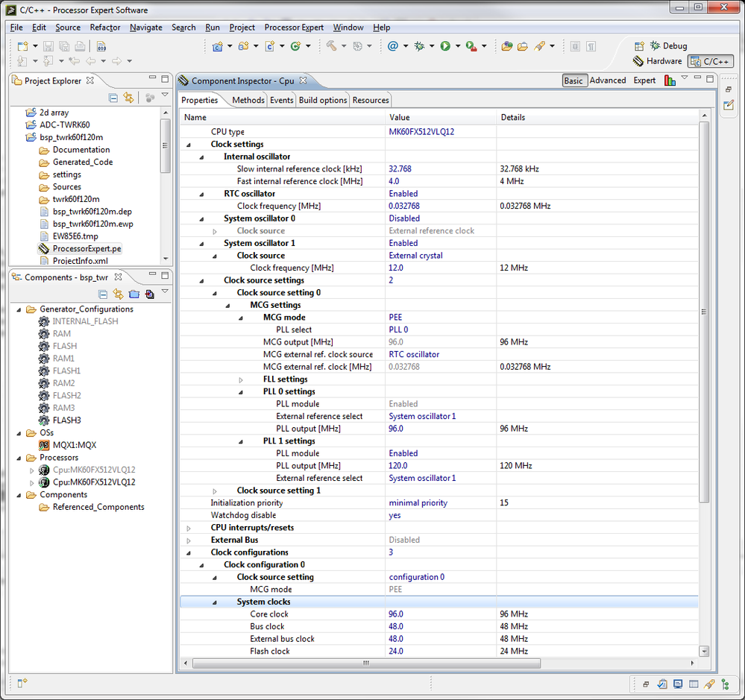Screen dimensions: 745x700
Task: Open Components view menu triangle
Action: click(165, 291)
